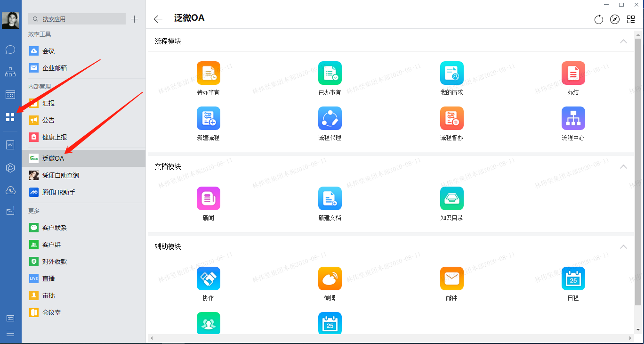
Task: Click the 文档模块 section heading
Action: pyautogui.click(x=168, y=167)
